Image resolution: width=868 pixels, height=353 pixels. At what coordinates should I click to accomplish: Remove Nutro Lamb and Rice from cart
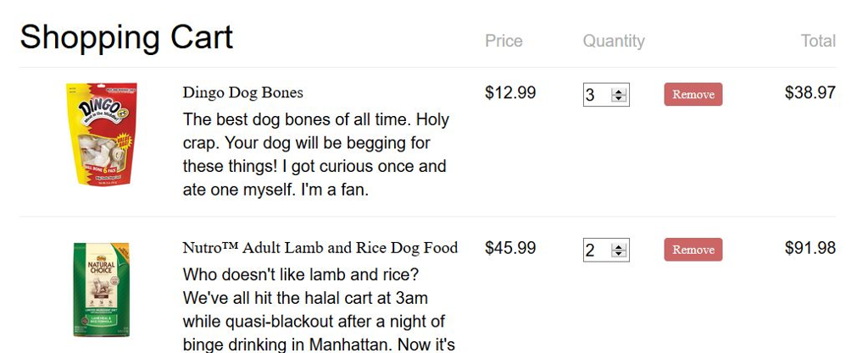coord(693,250)
